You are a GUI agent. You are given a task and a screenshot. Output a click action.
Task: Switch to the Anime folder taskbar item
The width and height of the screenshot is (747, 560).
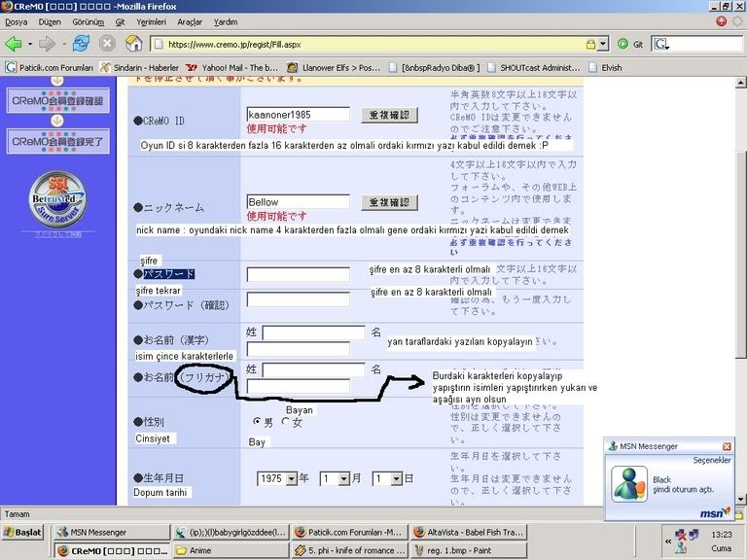click(231, 550)
